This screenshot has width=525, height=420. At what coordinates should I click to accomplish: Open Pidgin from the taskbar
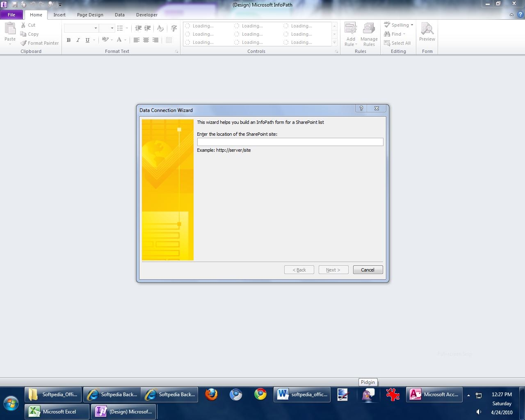coord(368,395)
